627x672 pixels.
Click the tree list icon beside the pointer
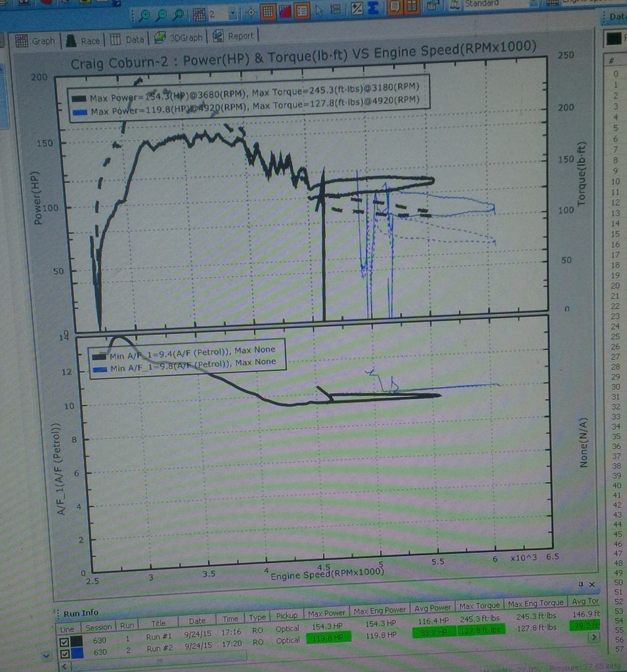[335, 9]
